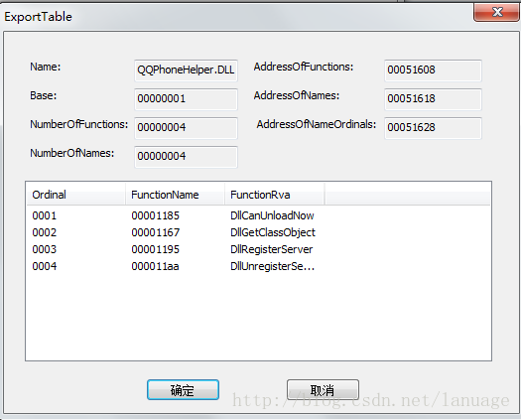Select the AddressOfFunctions field 00051608
The image size is (521, 420).
pyautogui.click(x=433, y=70)
